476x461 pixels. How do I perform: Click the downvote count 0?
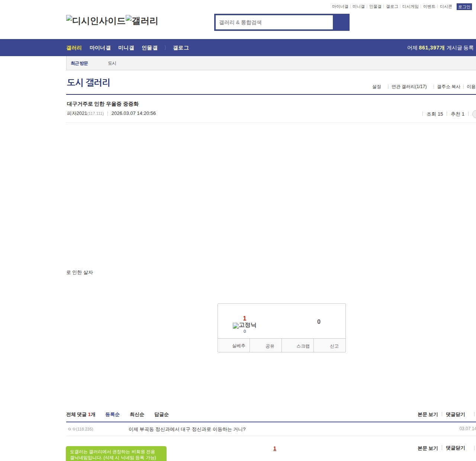tap(319, 322)
